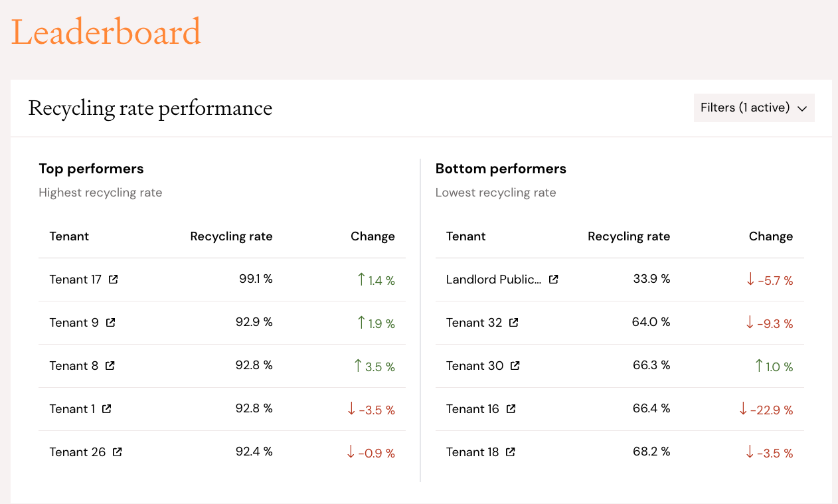
Task: Click Bottom performers Change column header
Action: point(771,236)
